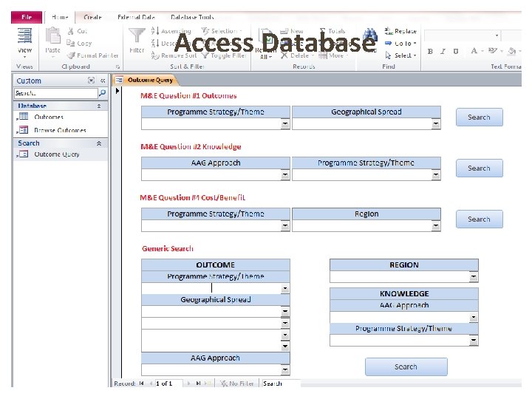Open the Outcomes table

(x=49, y=117)
